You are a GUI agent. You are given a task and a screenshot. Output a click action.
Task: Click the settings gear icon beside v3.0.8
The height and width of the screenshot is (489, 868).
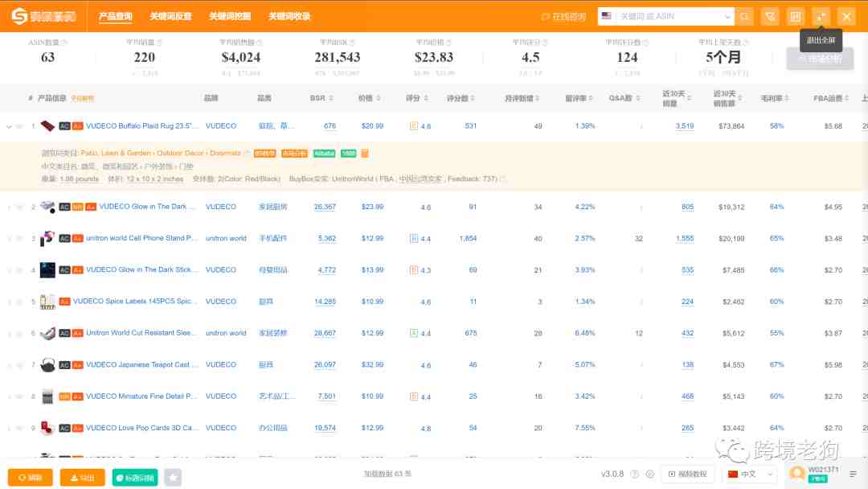click(650, 474)
